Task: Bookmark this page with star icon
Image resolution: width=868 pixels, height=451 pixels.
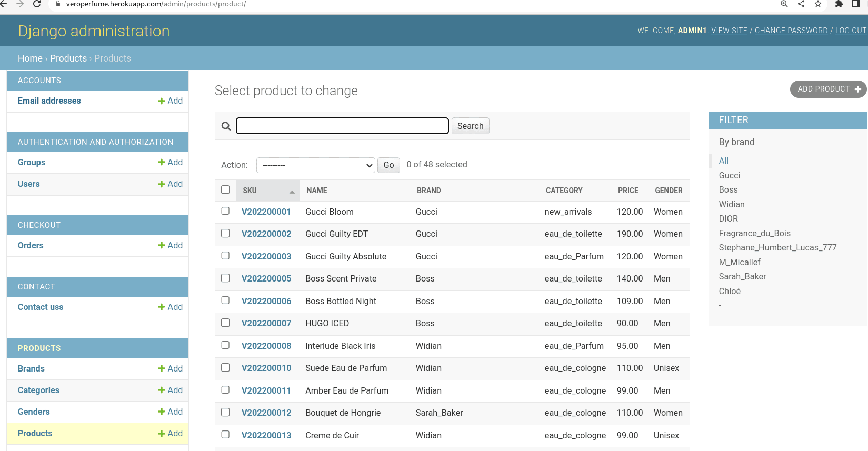Action: (x=818, y=4)
